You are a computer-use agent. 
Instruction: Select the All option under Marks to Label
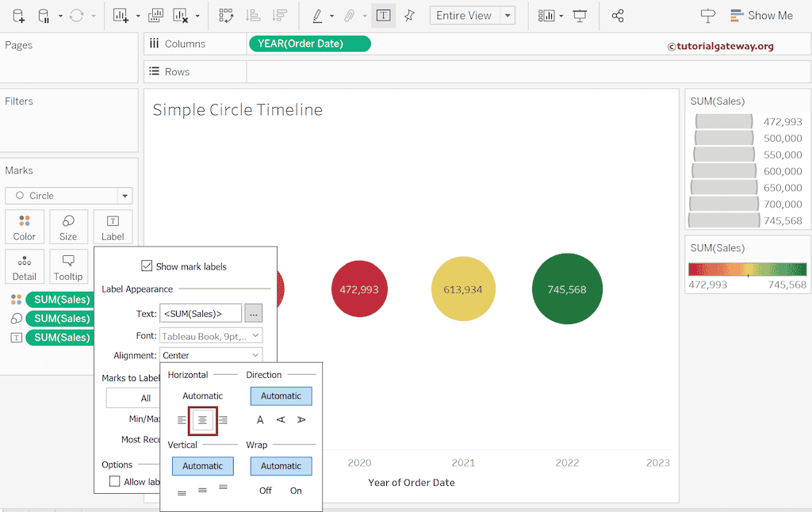coord(133,398)
